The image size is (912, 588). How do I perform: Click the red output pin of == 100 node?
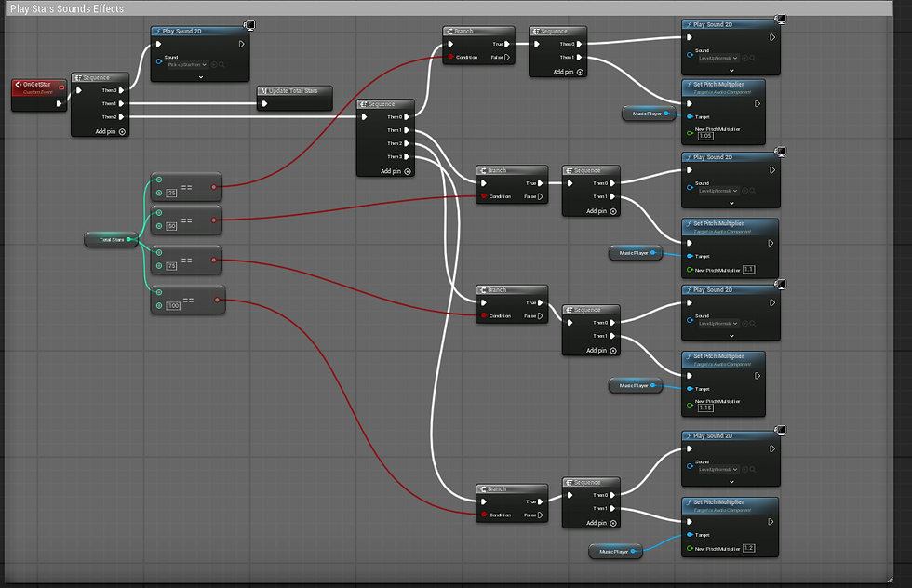217,301
